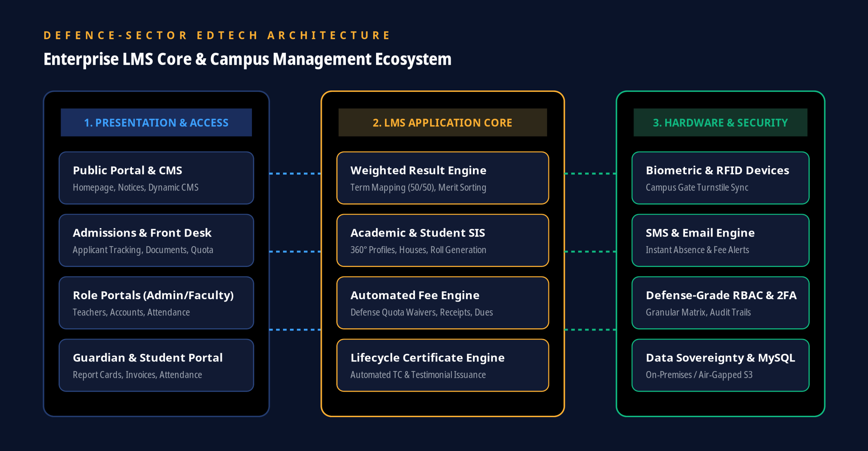Open the Data Sovereignty & MySQL card
Screen dimensions: 868x451
[x=720, y=365]
